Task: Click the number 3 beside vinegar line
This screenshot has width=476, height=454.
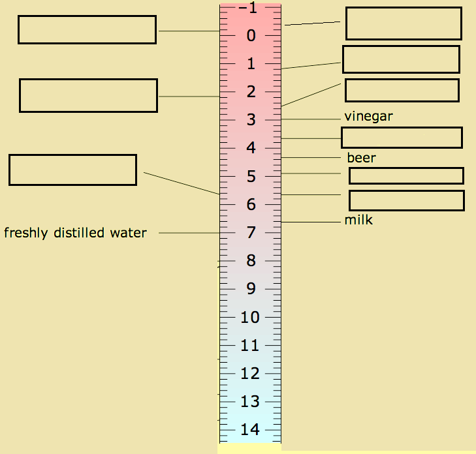Action: pos(251,120)
